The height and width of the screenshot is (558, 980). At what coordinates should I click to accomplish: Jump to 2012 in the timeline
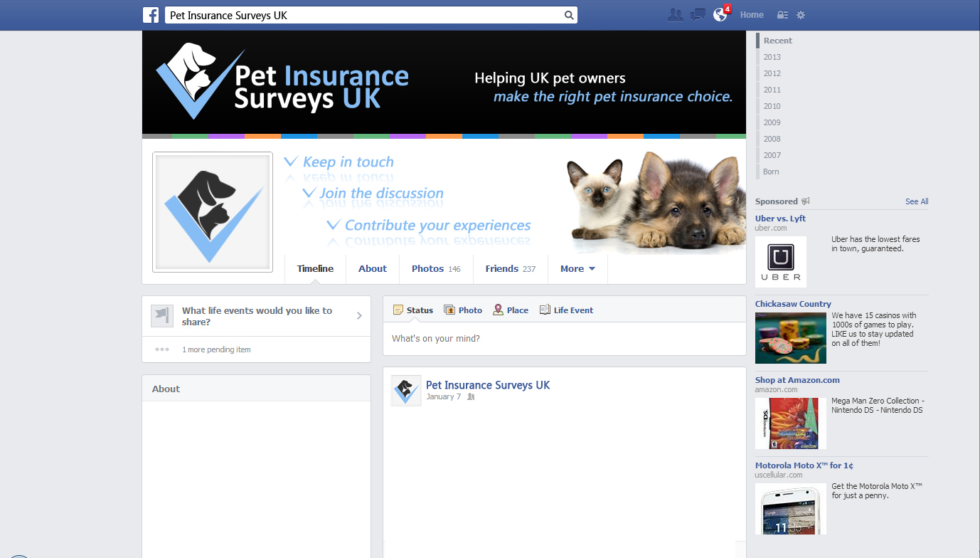(772, 73)
